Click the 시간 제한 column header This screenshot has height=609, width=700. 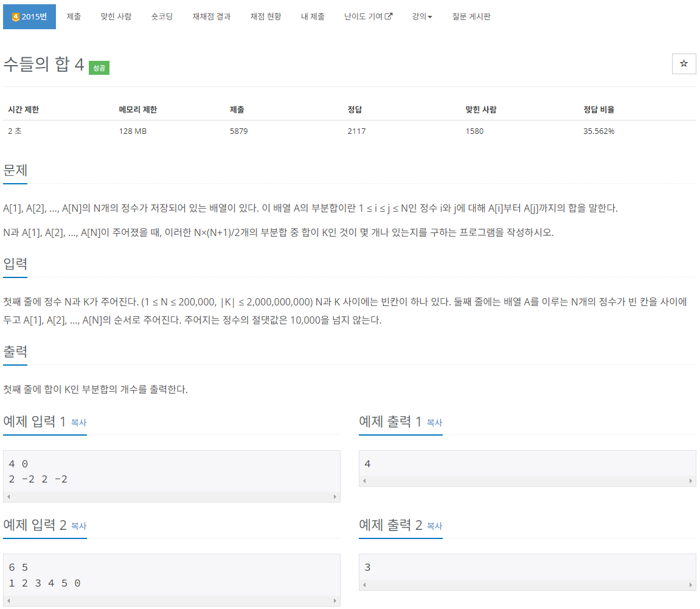(x=24, y=110)
